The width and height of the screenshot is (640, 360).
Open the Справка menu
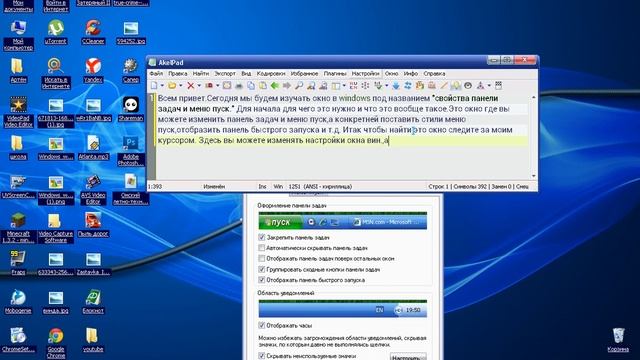pyautogui.click(x=434, y=73)
